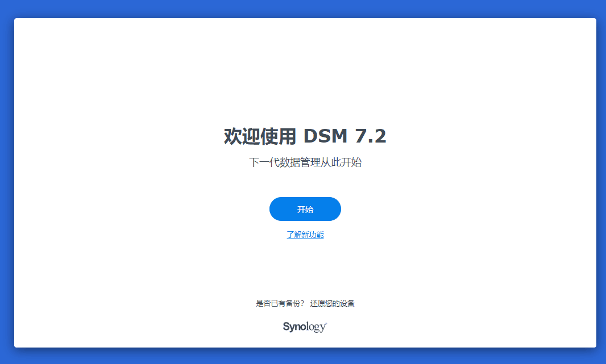Click the 'Syno' part of the Synology wordmark
The height and width of the screenshot is (364, 606).
tap(294, 326)
